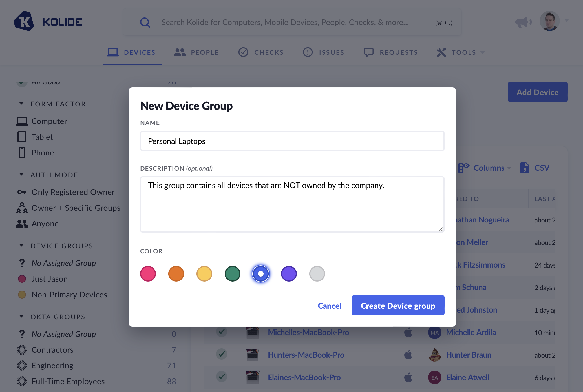Click the Create Device group button

(x=398, y=306)
